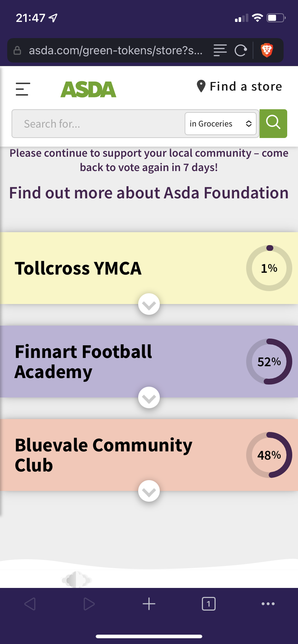This screenshot has height=644, width=298.
Task: Expand Tollcross YMCA details chevron
Action: 149,304
